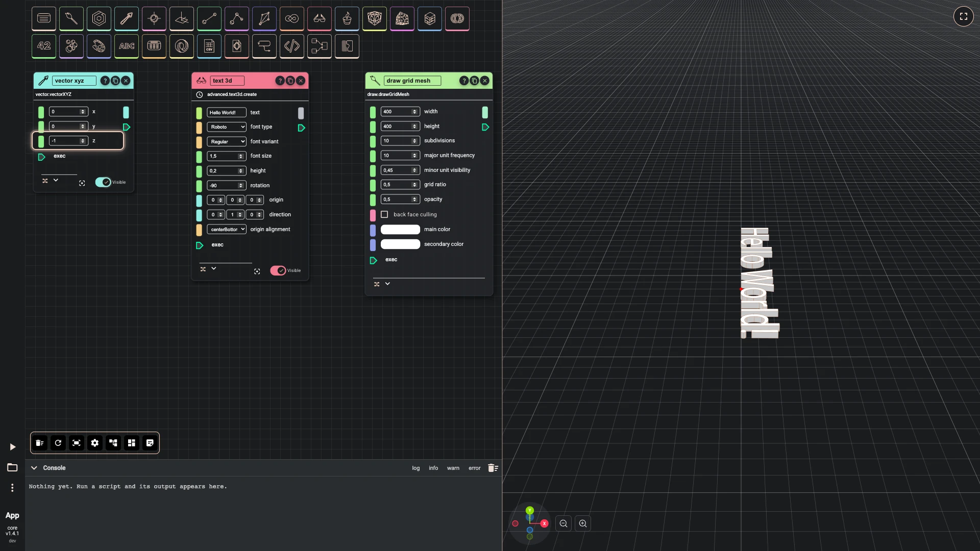980x551 pixels.
Task: Toggle fullscreen on the 3D viewport
Action: click(x=964, y=16)
